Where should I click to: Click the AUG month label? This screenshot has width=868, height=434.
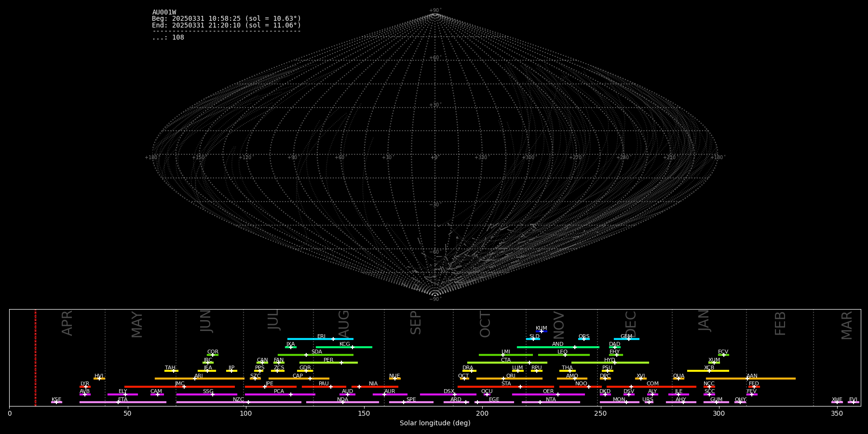(344, 323)
